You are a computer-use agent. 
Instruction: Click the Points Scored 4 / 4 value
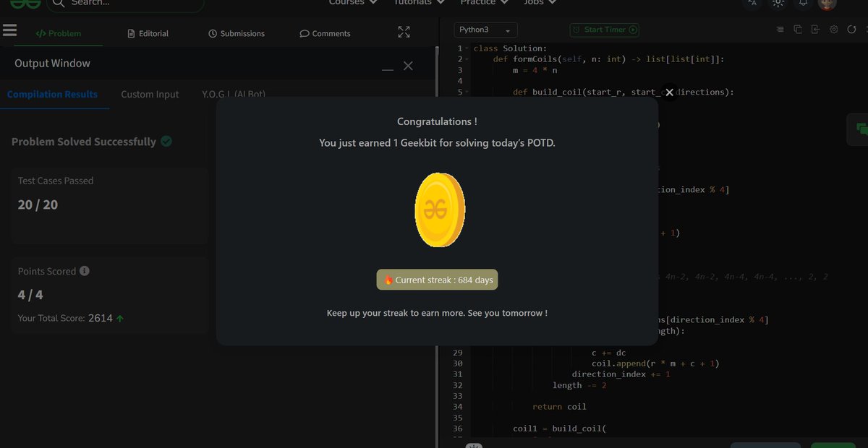pos(30,295)
